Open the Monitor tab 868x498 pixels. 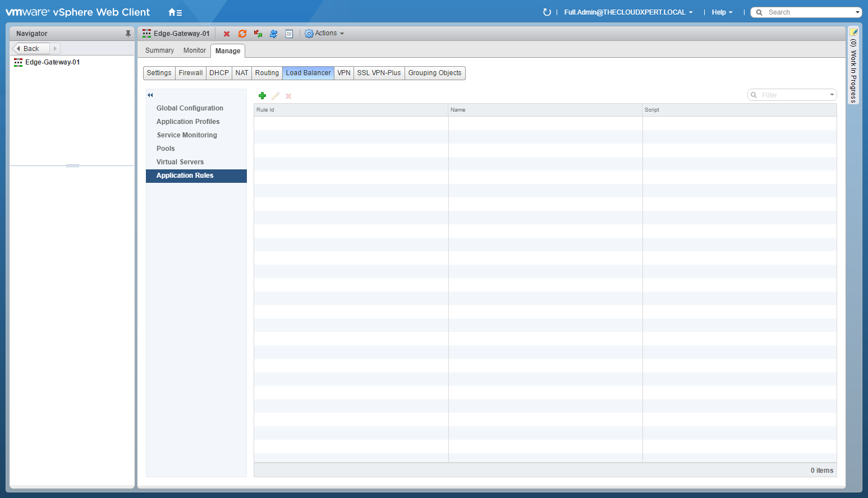[x=195, y=50]
